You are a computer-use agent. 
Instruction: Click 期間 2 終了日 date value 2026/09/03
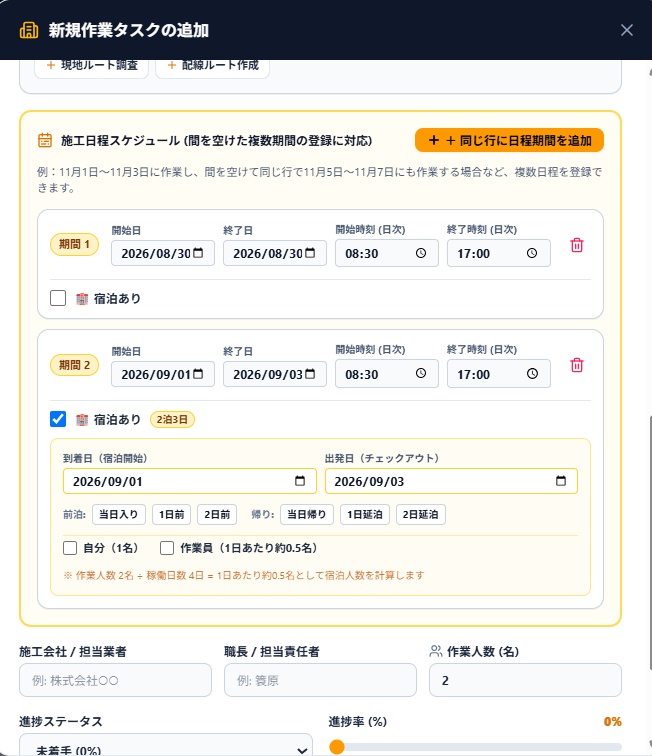(x=268, y=375)
